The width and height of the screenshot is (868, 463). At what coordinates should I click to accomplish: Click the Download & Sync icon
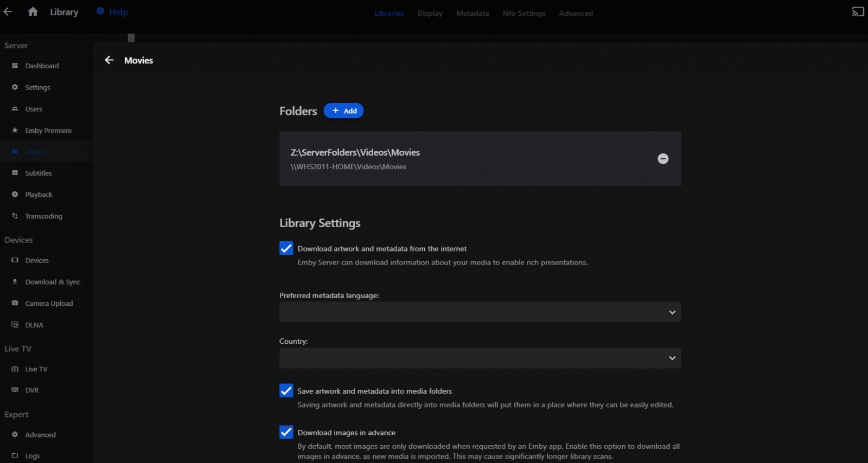tap(15, 282)
